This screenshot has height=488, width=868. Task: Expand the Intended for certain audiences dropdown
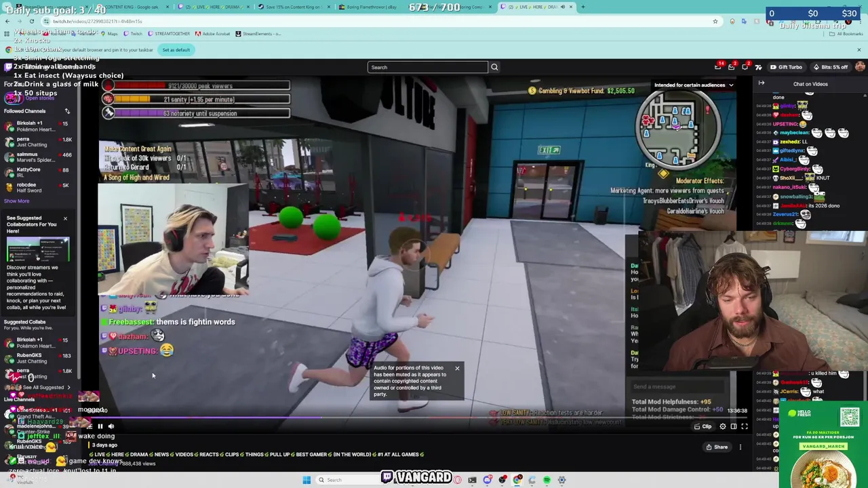click(x=694, y=85)
